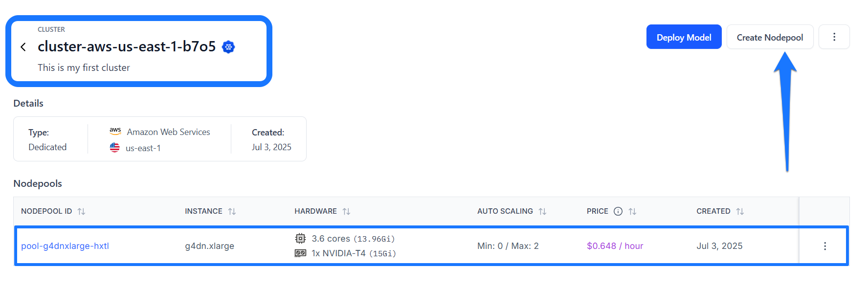Screen dimensions: 868x290
Task: Sort the Auto Scaling column
Action: 543,211
